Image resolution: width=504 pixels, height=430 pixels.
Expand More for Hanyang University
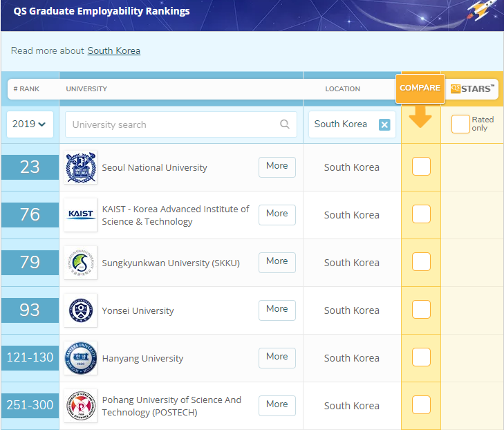tap(277, 357)
